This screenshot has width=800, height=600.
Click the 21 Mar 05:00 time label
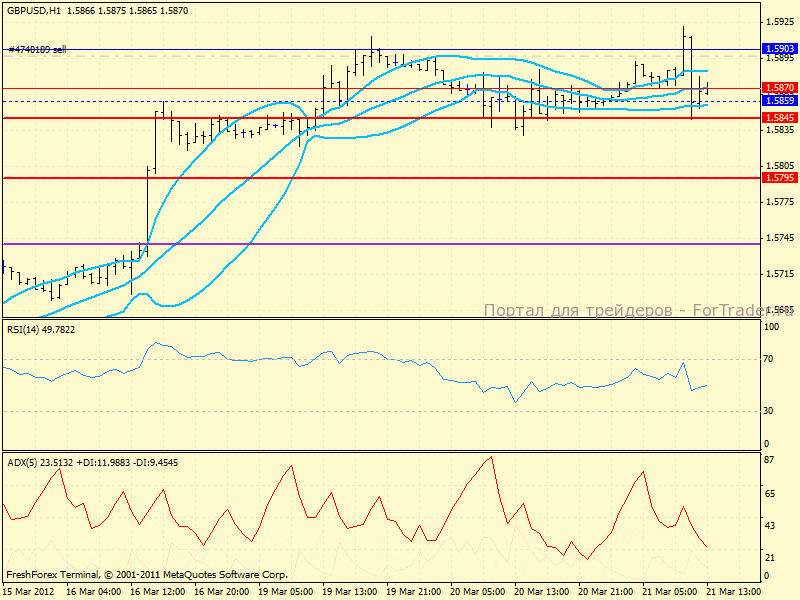[x=670, y=592]
